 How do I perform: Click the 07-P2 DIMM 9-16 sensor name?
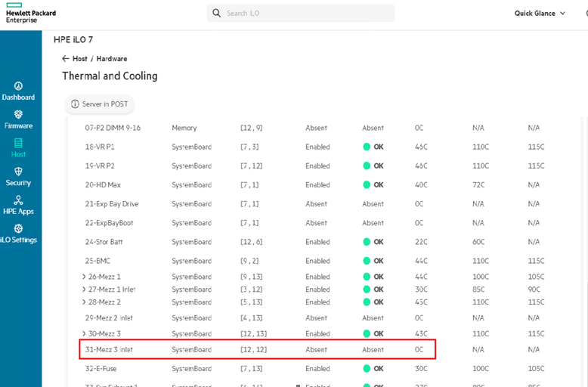[x=113, y=128]
